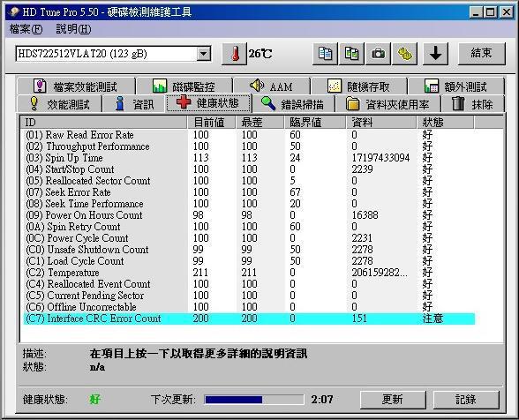Click the thermometer temperature icon
Image resolution: width=519 pixels, height=420 pixels.
(235, 54)
